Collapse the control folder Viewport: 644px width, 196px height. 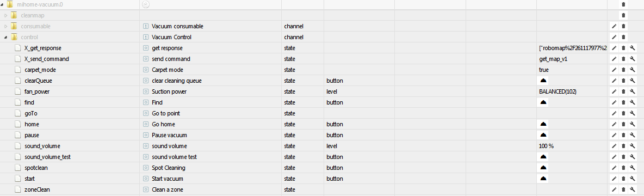pyautogui.click(x=6, y=37)
